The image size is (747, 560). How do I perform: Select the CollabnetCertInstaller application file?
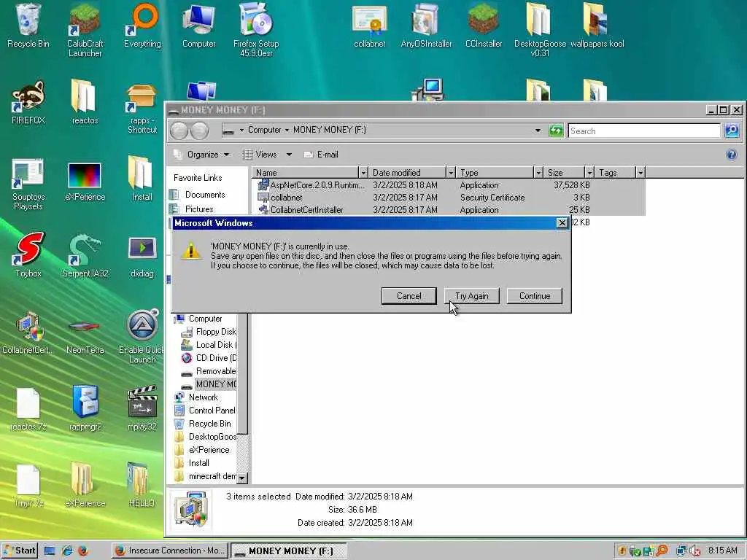coord(449,209)
